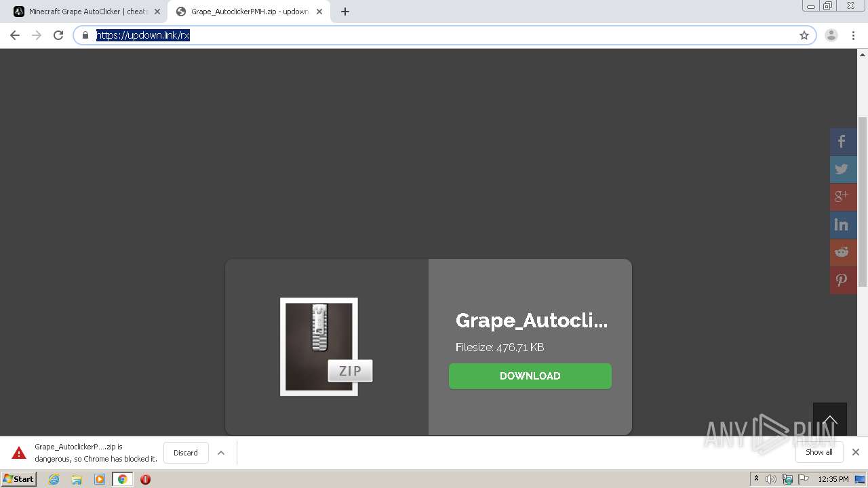Go back to previous page
868x488 pixels.
(x=15, y=35)
